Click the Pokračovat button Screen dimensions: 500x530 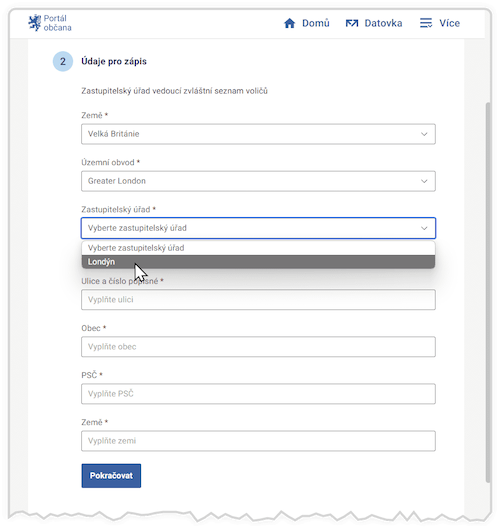[111, 476]
